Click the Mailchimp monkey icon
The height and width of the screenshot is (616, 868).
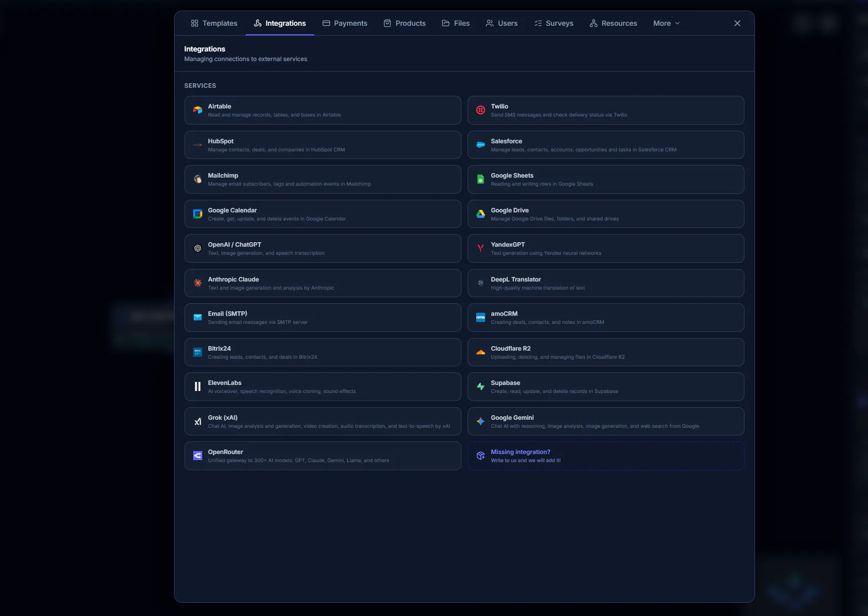coord(198,179)
